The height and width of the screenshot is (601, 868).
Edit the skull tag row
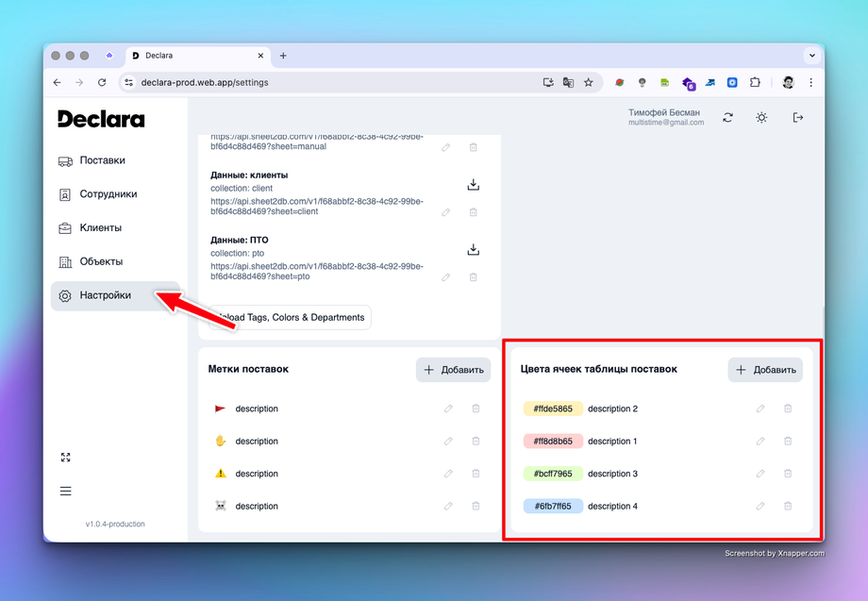click(448, 506)
